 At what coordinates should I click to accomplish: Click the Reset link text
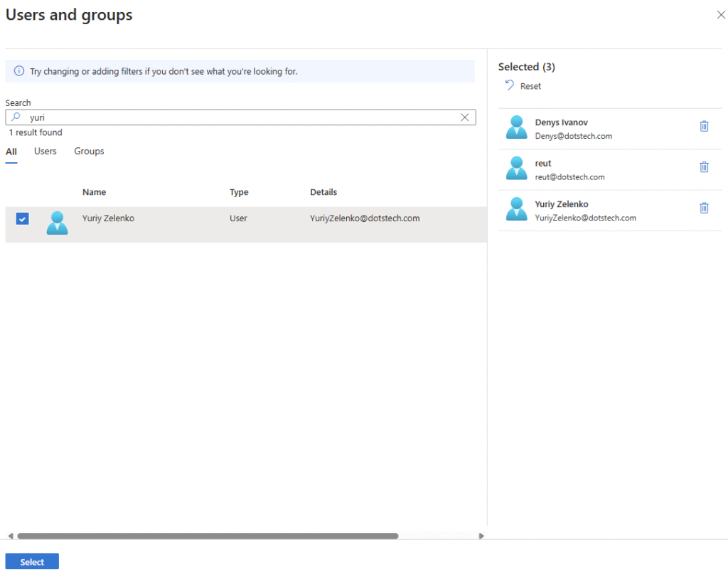click(x=530, y=86)
